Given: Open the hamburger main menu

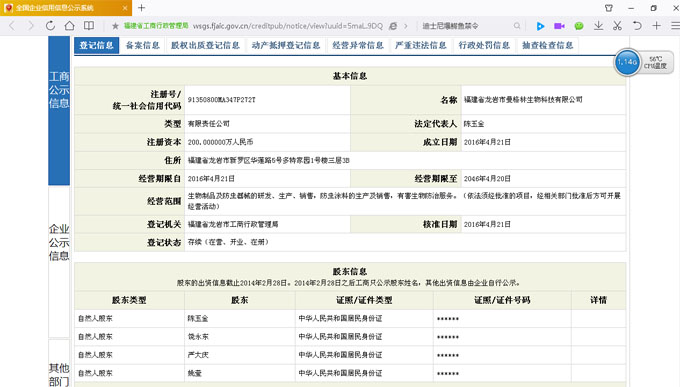Looking at the screenshot, I should (x=675, y=26).
